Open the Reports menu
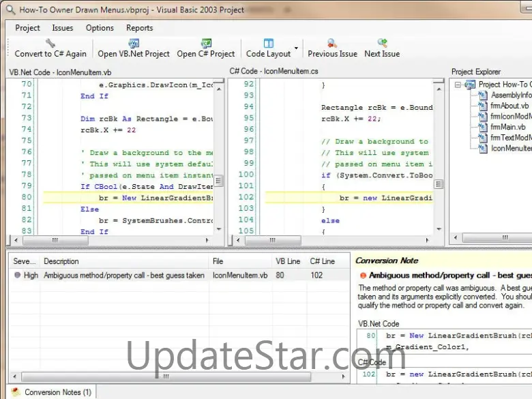The height and width of the screenshot is (399, 532). tap(139, 28)
